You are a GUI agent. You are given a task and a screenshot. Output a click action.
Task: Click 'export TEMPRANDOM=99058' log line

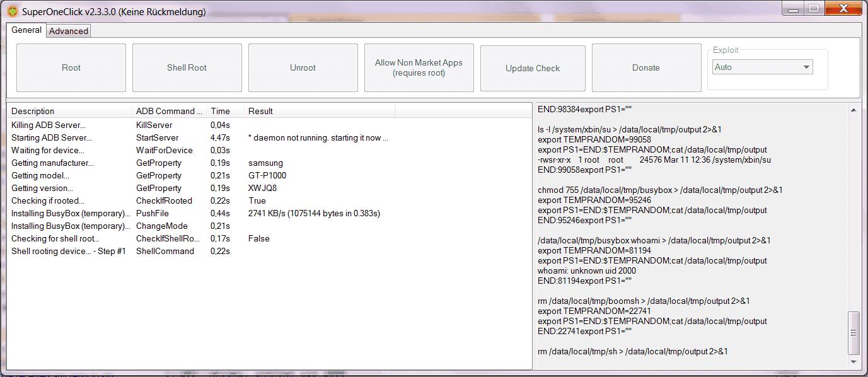594,139
